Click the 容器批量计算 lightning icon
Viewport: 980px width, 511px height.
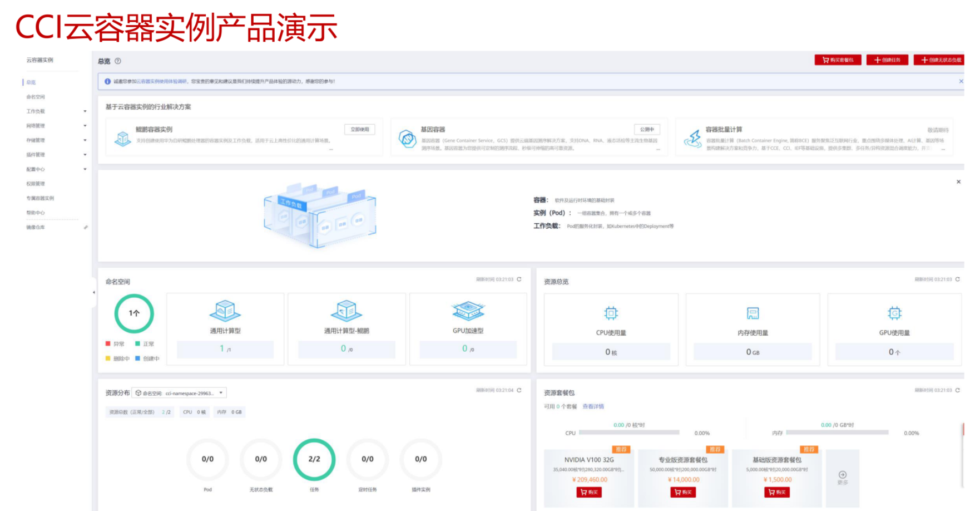(x=693, y=139)
